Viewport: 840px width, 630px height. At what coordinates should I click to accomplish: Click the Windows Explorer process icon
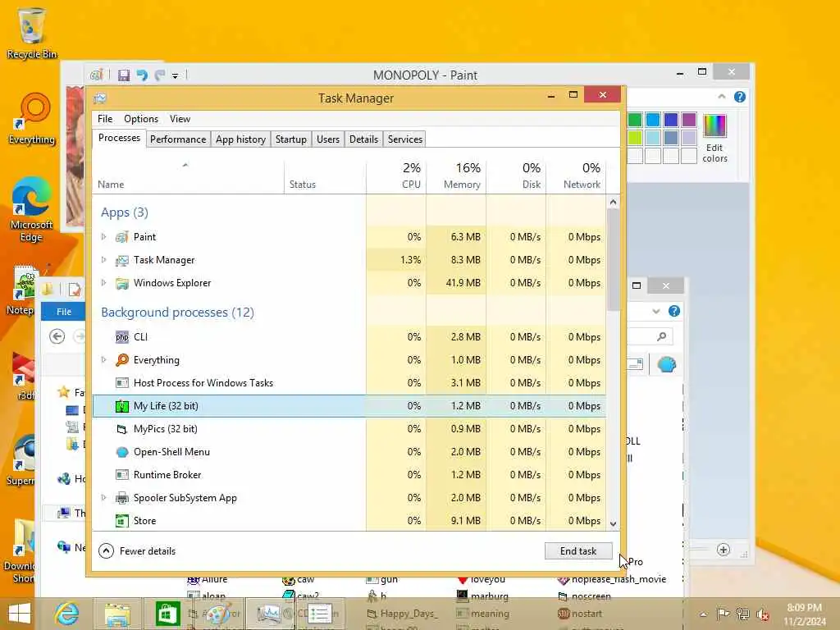coord(122,283)
